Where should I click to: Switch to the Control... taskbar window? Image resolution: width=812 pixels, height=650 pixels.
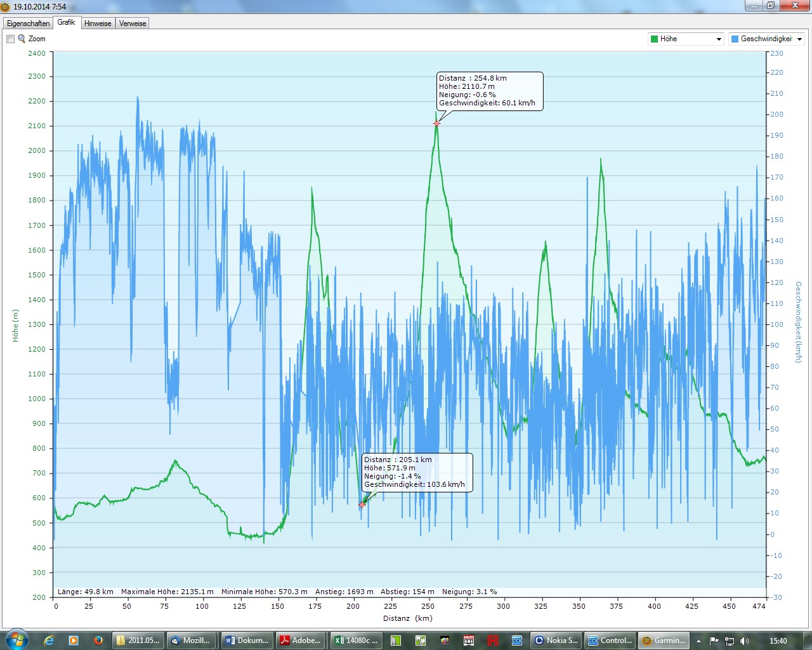pyautogui.click(x=610, y=640)
